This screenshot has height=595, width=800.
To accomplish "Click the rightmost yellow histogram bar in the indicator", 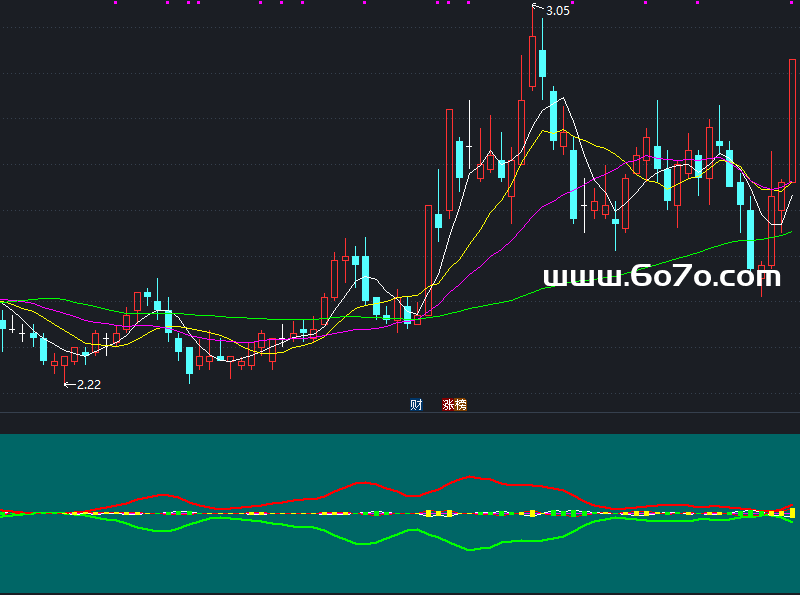I will tap(778, 512).
